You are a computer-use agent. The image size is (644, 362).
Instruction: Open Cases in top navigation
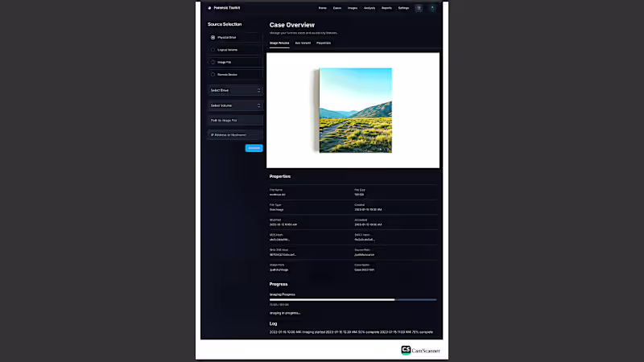coord(337,8)
